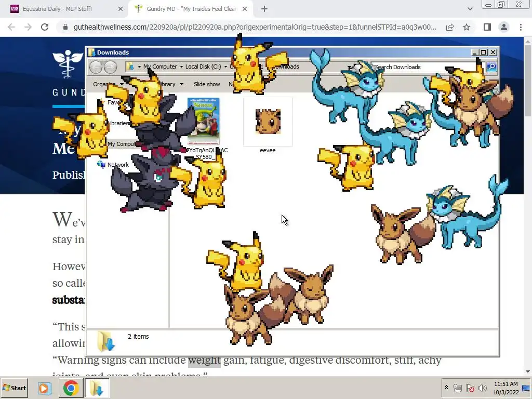The width and height of the screenshot is (532, 399).
Task: Select the Shrek image thumbnail
Action: (204, 122)
